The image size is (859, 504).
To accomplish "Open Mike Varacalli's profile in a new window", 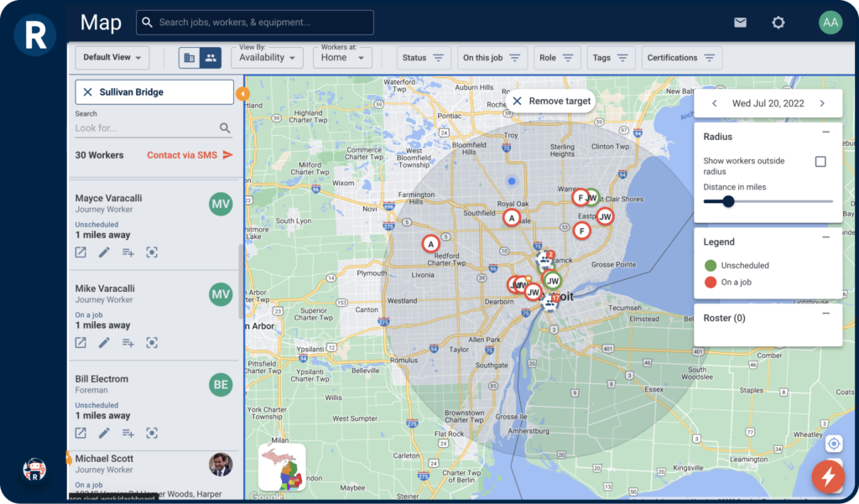I will coord(81,342).
